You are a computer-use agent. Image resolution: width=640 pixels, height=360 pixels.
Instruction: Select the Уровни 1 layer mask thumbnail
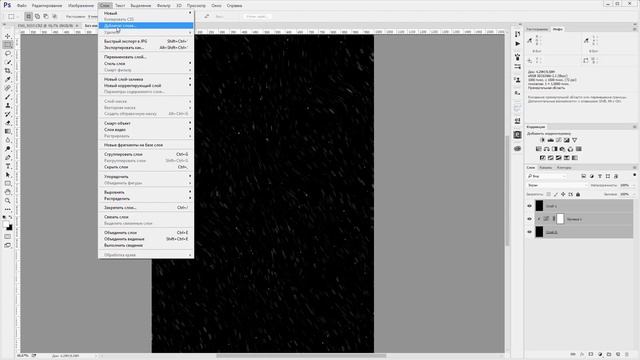(560, 219)
